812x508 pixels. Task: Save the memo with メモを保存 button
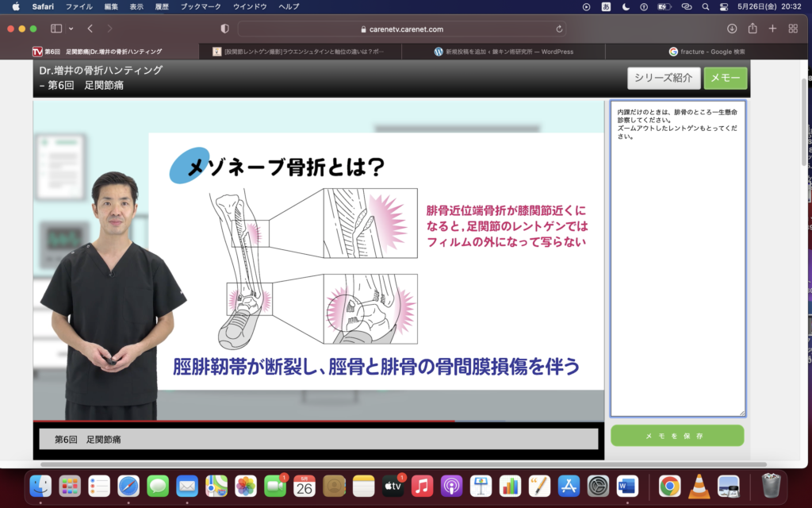(x=677, y=436)
